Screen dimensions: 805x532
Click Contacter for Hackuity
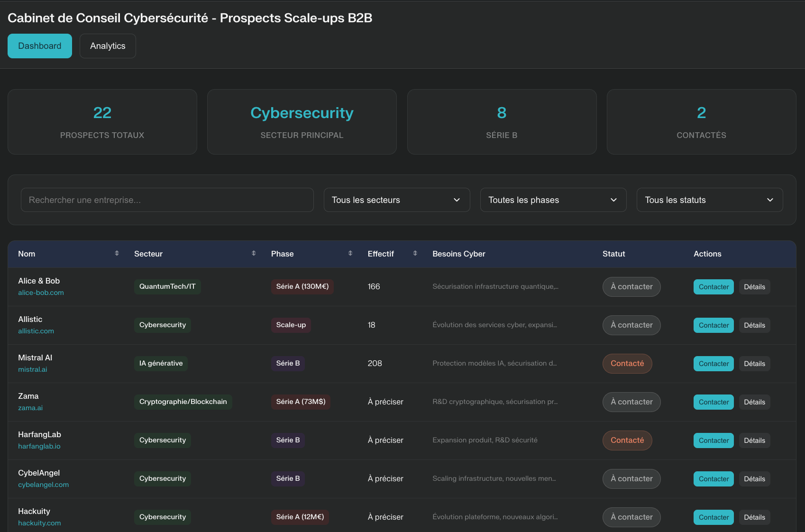714,517
